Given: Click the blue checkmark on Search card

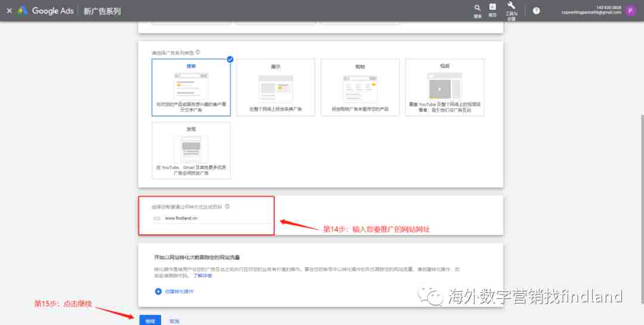Looking at the screenshot, I should 230,59.
